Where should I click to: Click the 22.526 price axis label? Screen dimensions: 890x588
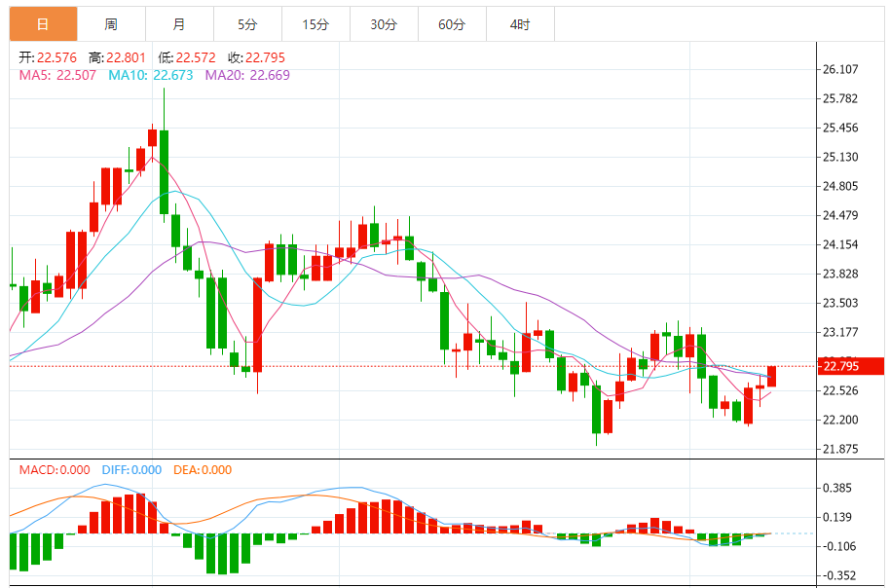[840, 390]
